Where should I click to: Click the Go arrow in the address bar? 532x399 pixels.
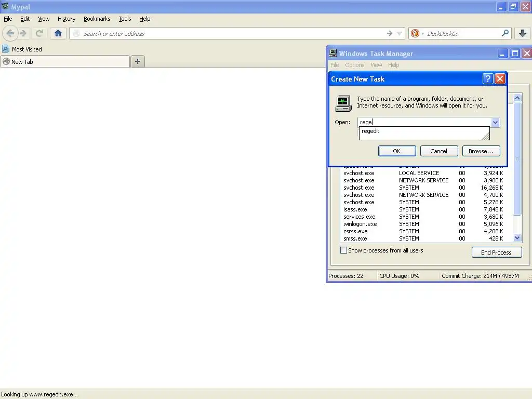[390, 33]
